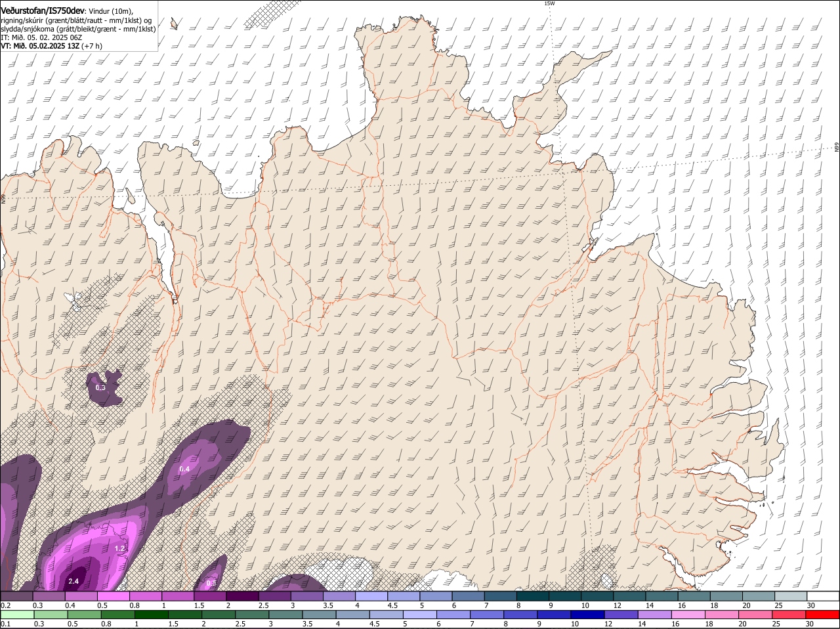
Task: Click the darkest purple swatch above 2 in upper legend
Action: (x=242, y=596)
